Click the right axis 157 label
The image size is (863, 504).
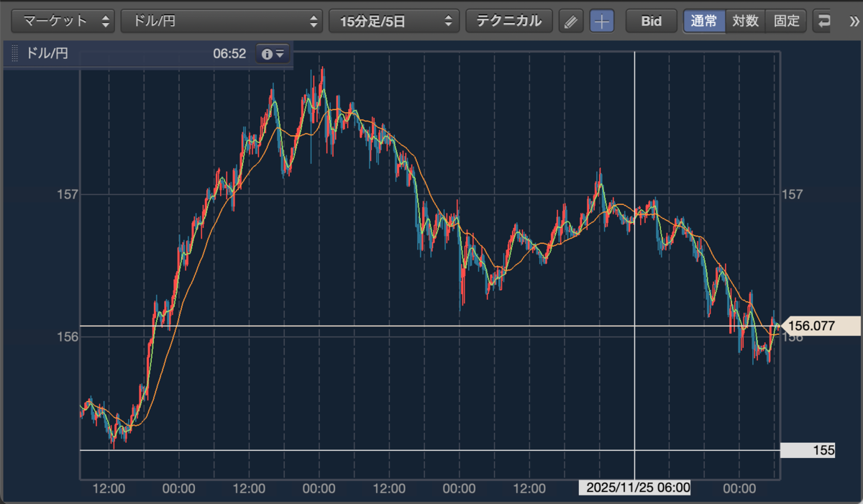point(792,194)
